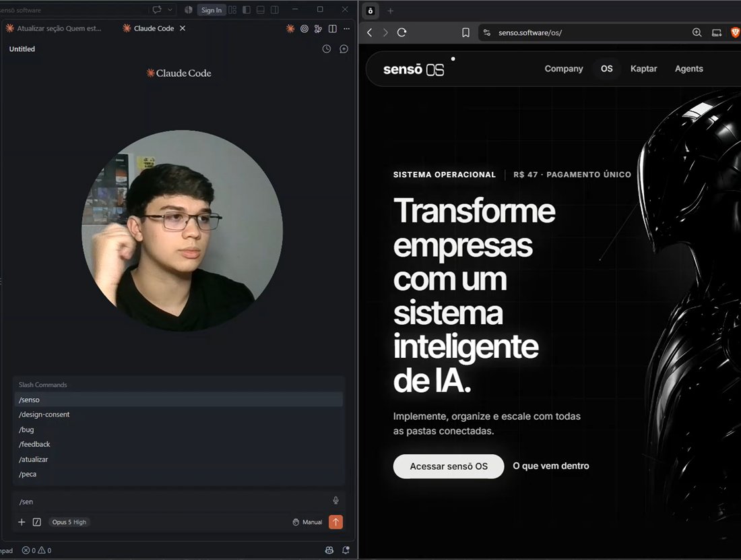
Task: Open the slash command icon button
Action: tap(37, 522)
